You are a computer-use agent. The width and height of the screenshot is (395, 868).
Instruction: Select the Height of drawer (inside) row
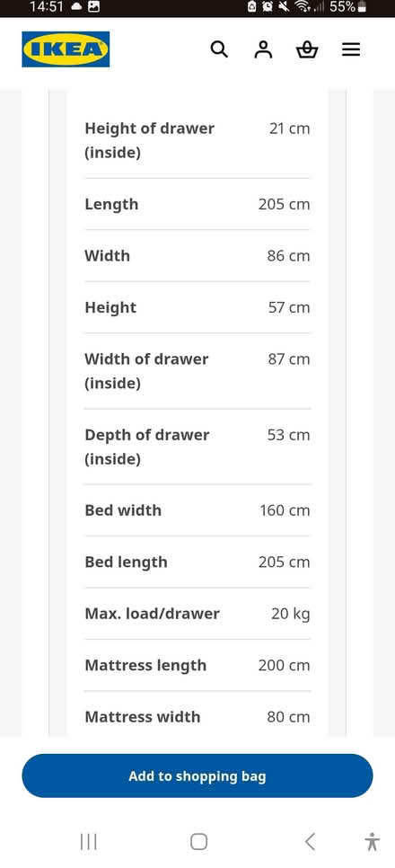[197, 140]
